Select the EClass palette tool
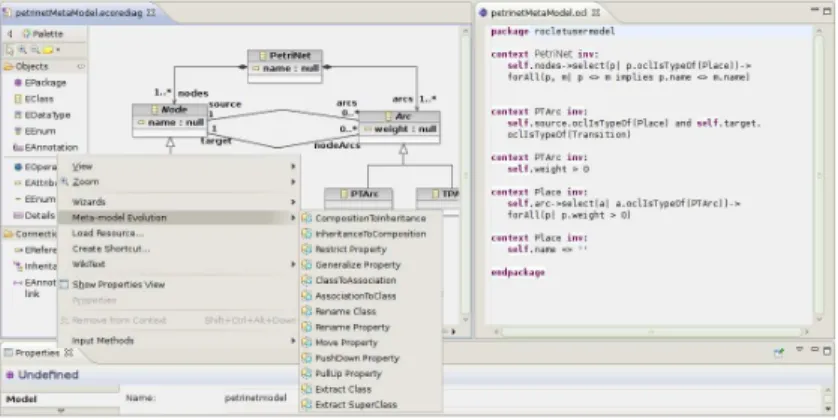 (x=34, y=99)
